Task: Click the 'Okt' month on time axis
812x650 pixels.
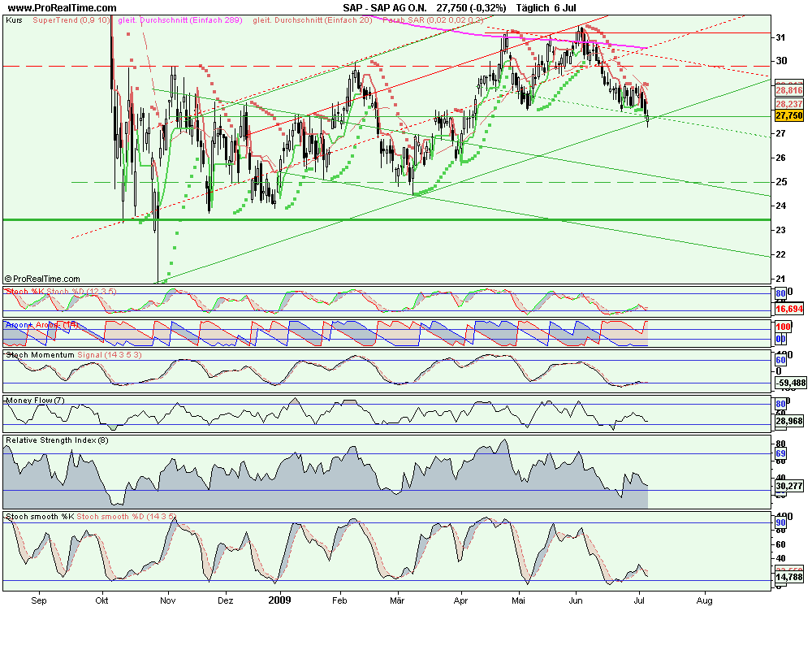Action: tap(102, 600)
